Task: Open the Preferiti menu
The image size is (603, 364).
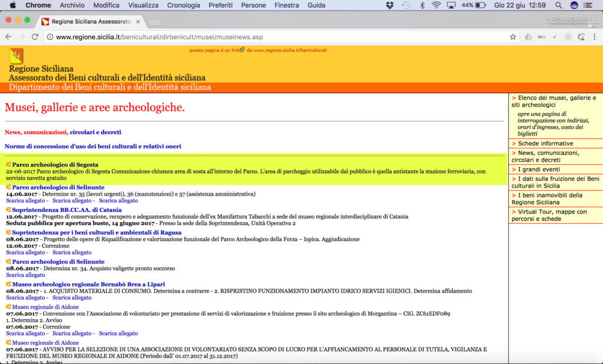Action: tap(220, 5)
